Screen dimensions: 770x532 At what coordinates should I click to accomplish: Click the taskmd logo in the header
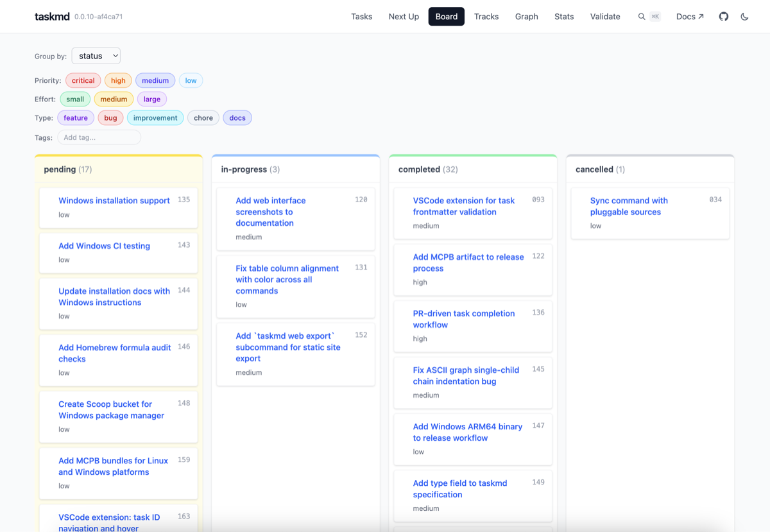tap(52, 16)
